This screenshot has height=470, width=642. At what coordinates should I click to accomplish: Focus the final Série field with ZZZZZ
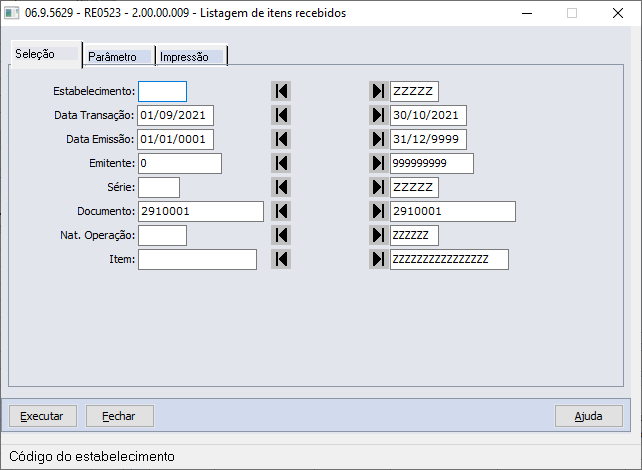click(414, 188)
